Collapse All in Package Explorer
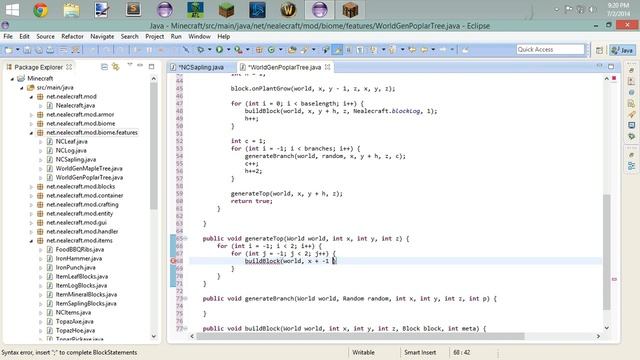Screen dimensions: 640x360 (104, 67)
